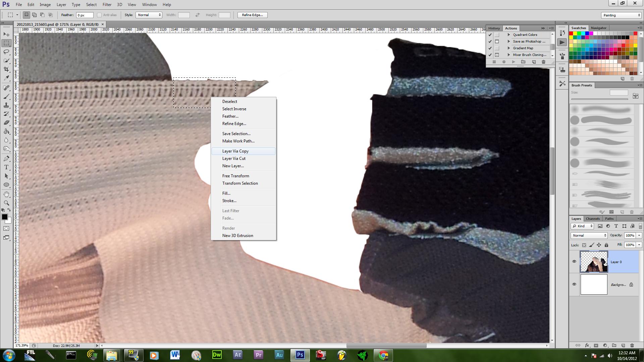Screen dimensions: 644x362
Task: Select the Pen tool
Action: coord(6,159)
